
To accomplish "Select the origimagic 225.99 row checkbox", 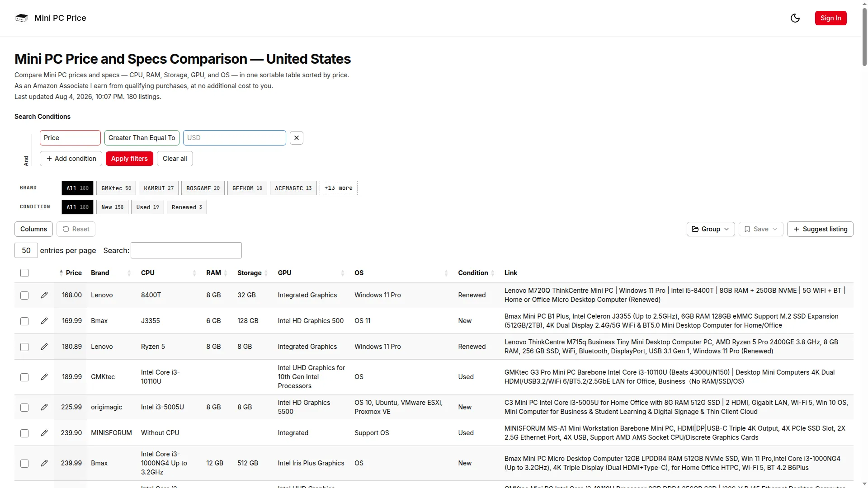I will coord(24,407).
